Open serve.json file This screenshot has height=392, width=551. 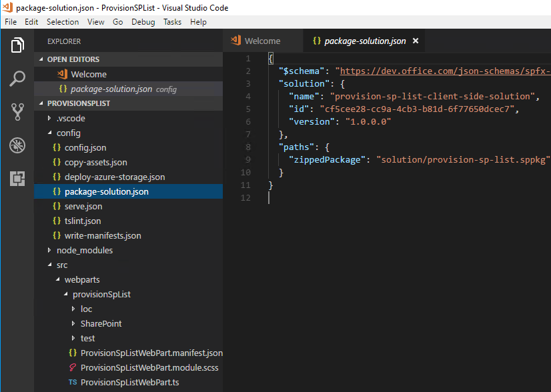(128, 206)
